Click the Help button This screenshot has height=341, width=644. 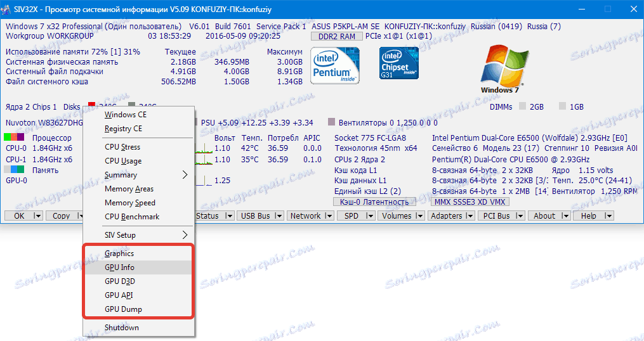pyautogui.click(x=589, y=216)
